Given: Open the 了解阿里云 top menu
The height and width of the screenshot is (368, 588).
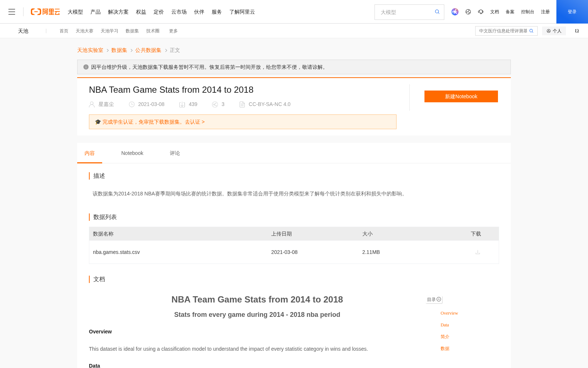Looking at the screenshot, I should click(242, 12).
